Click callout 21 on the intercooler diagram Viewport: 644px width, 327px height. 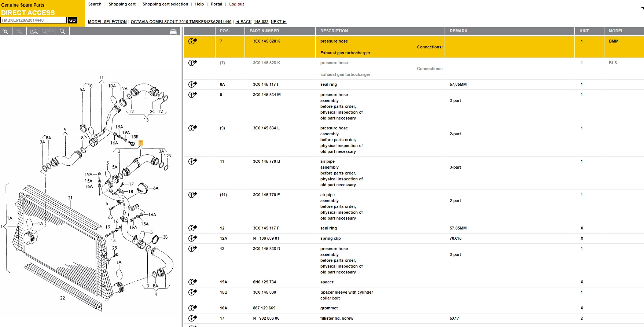click(70, 198)
